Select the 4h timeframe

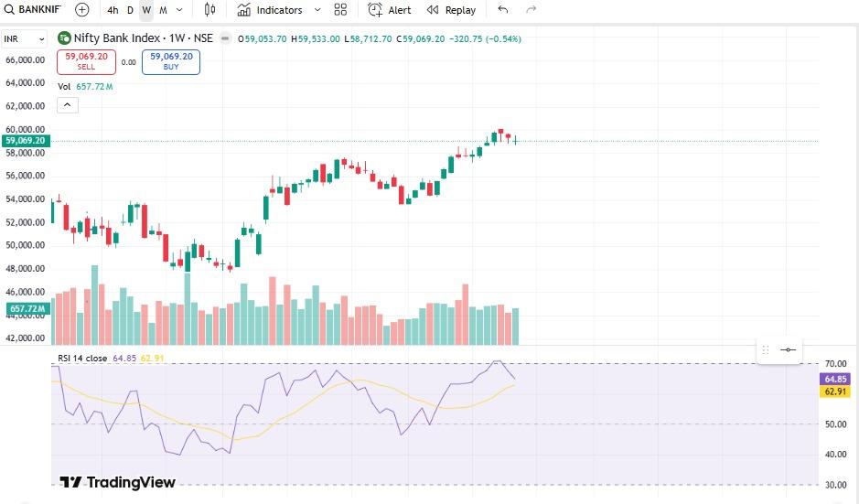pos(113,10)
